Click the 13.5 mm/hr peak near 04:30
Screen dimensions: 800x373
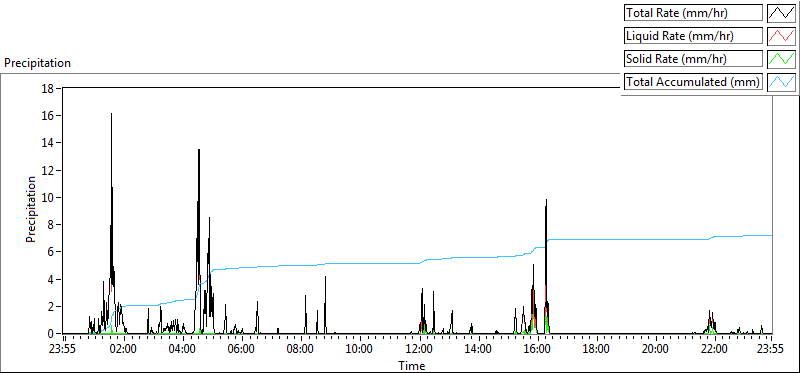tap(199, 151)
